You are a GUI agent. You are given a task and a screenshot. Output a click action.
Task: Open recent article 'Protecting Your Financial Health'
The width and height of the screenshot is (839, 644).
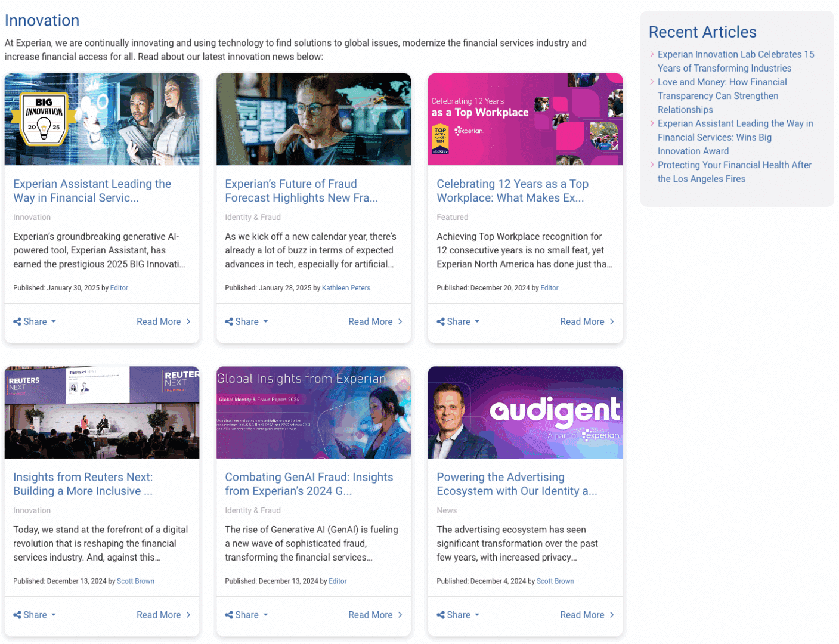735,172
